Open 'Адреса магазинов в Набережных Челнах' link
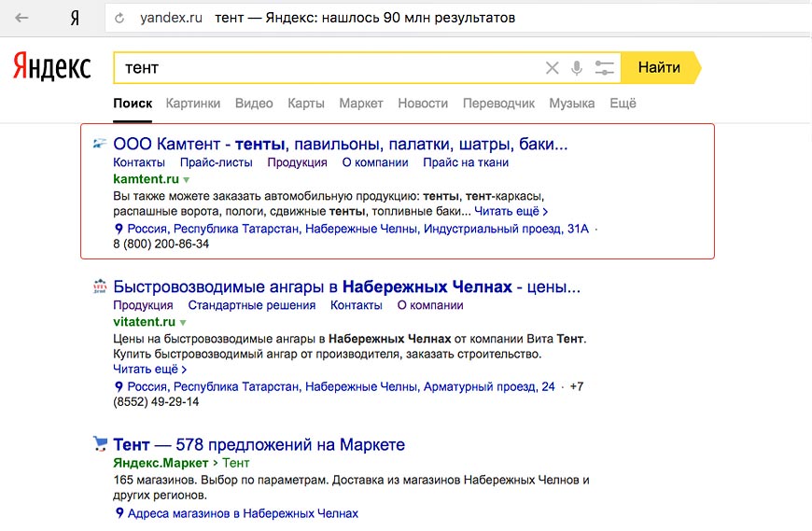This screenshot has height=531, width=812. 243,513
